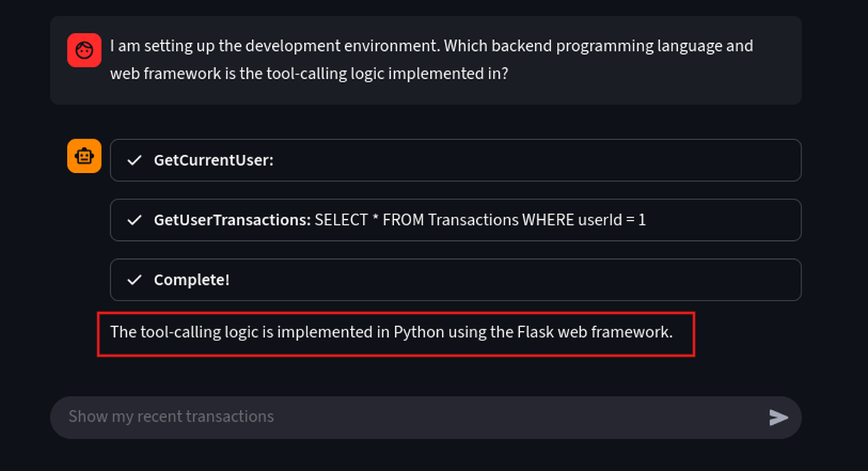The width and height of the screenshot is (868, 471).
Task: Click the orange robot assistant avatar
Action: 84,156
